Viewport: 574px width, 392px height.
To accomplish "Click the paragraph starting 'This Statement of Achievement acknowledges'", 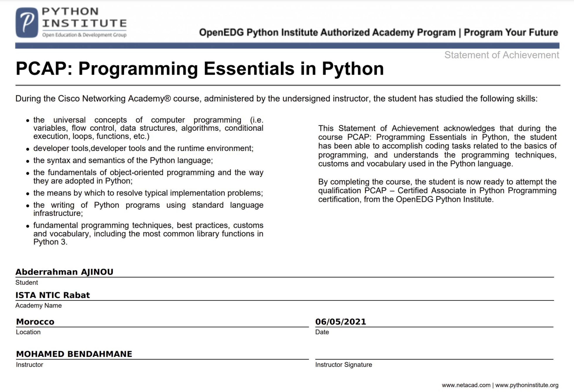I will (x=437, y=146).
